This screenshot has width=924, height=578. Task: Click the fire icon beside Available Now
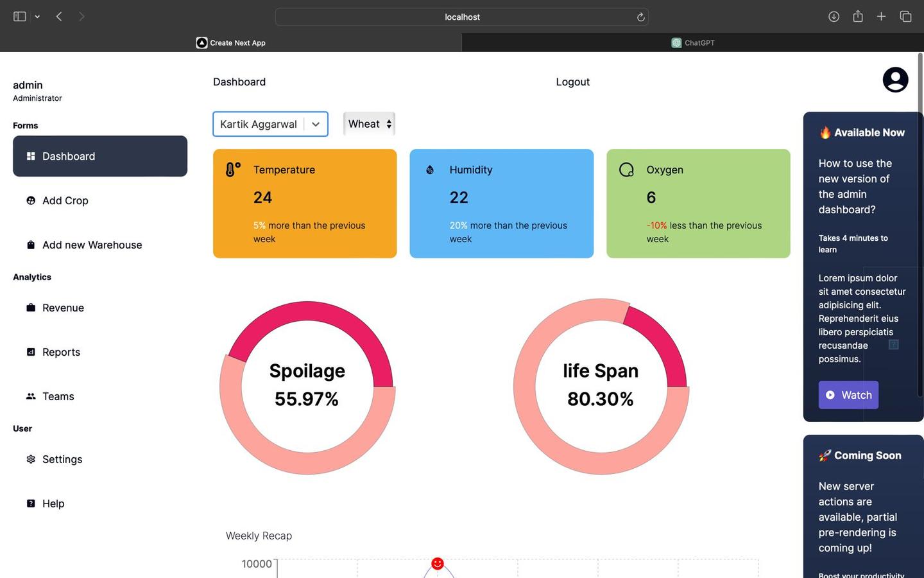pos(825,133)
